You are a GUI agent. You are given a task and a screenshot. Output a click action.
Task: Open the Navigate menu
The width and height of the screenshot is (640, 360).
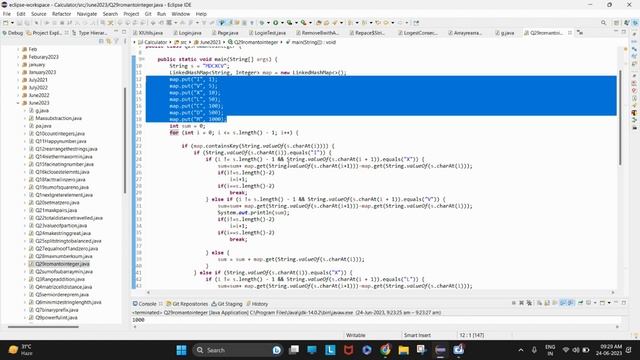[87, 14]
